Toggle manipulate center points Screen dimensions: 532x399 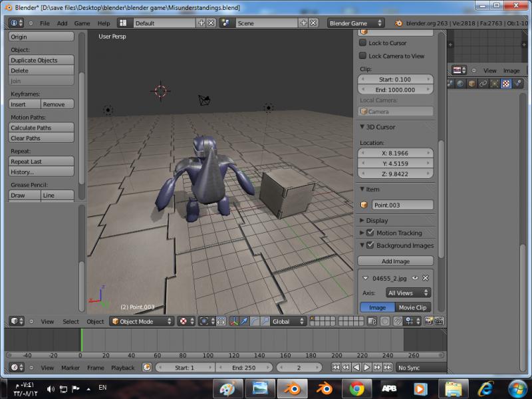tap(221, 321)
